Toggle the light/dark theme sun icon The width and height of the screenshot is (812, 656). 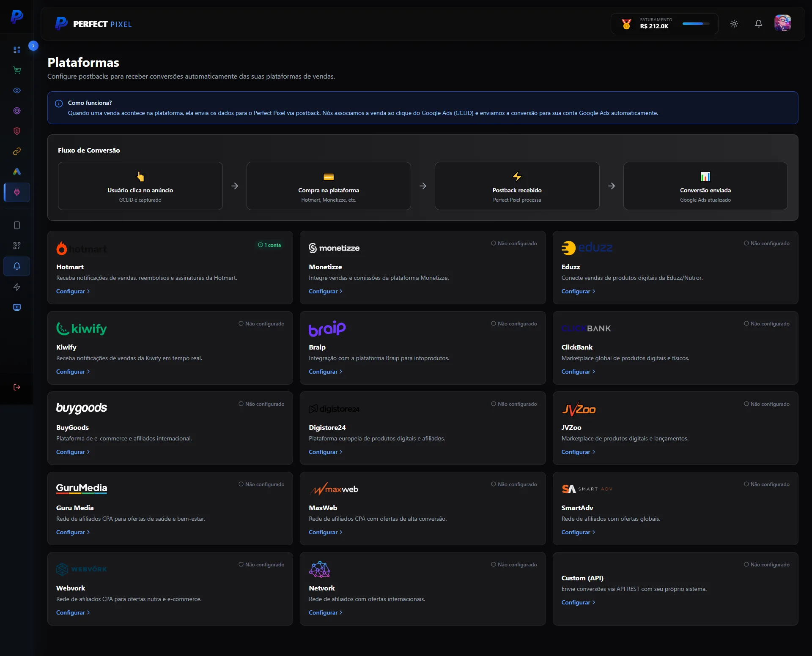coord(734,24)
